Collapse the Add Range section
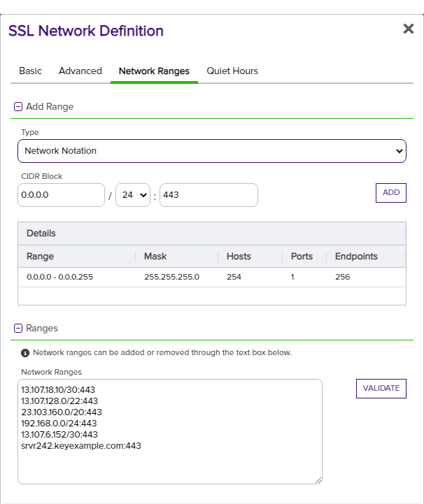Screen dimensions: 424x504 coord(18,107)
